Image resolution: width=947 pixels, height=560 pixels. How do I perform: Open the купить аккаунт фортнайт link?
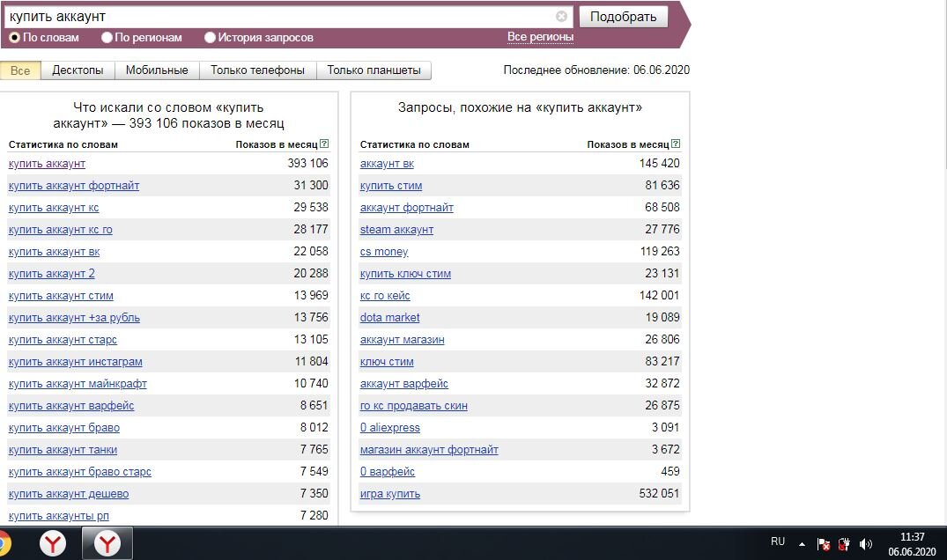pyautogui.click(x=74, y=185)
